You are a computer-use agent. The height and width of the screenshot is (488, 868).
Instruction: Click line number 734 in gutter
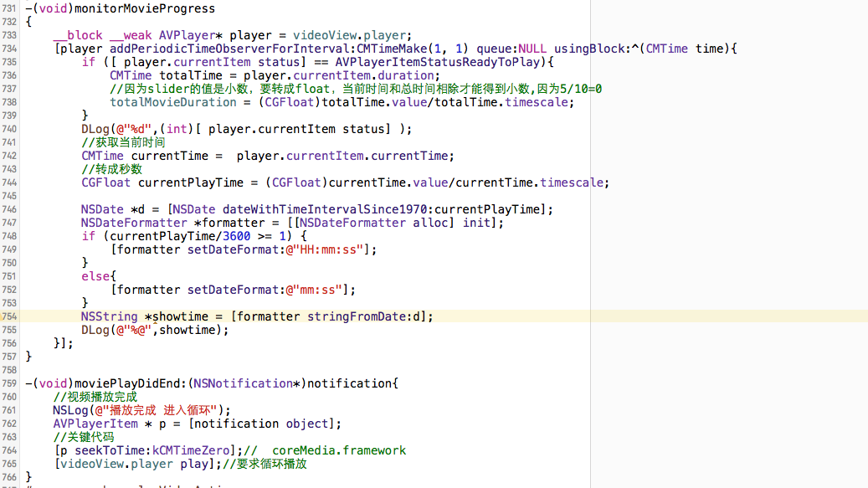(9, 49)
